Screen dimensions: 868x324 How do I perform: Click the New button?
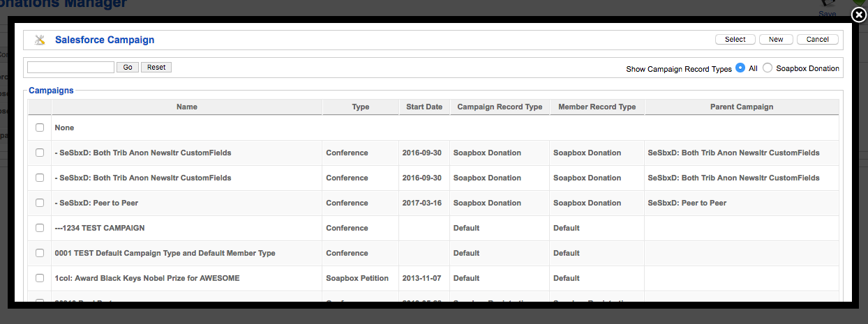pos(776,40)
